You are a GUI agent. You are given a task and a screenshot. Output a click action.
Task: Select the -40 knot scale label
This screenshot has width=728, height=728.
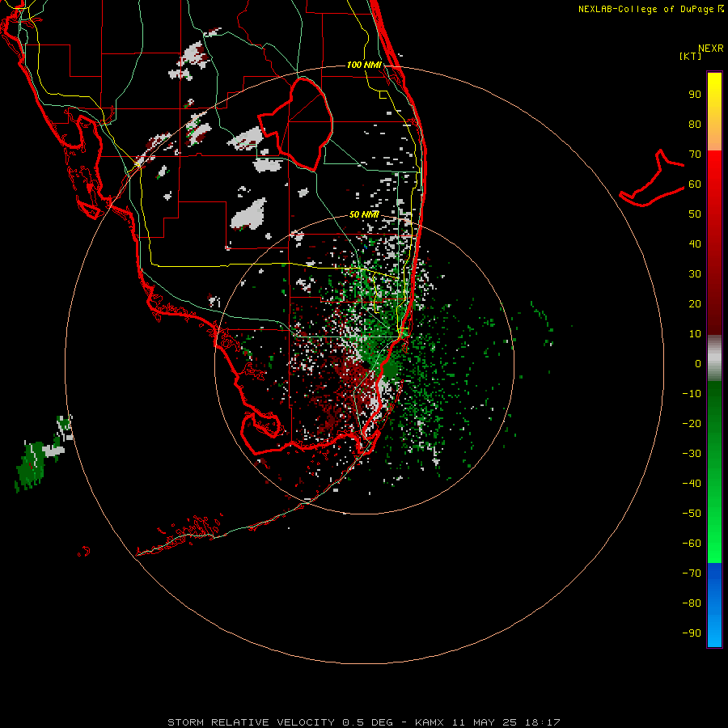pyautogui.click(x=692, y=484)
